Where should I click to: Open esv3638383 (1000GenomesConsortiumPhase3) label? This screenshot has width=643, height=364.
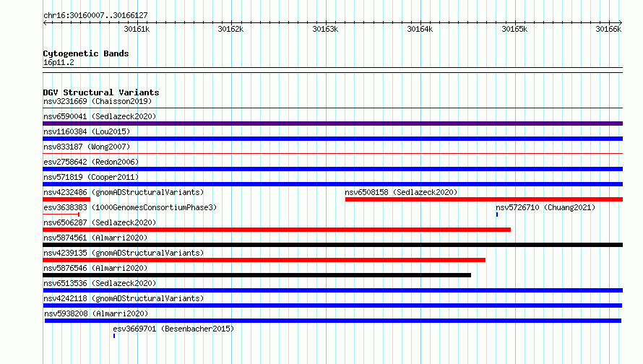(x=130, y=207)
